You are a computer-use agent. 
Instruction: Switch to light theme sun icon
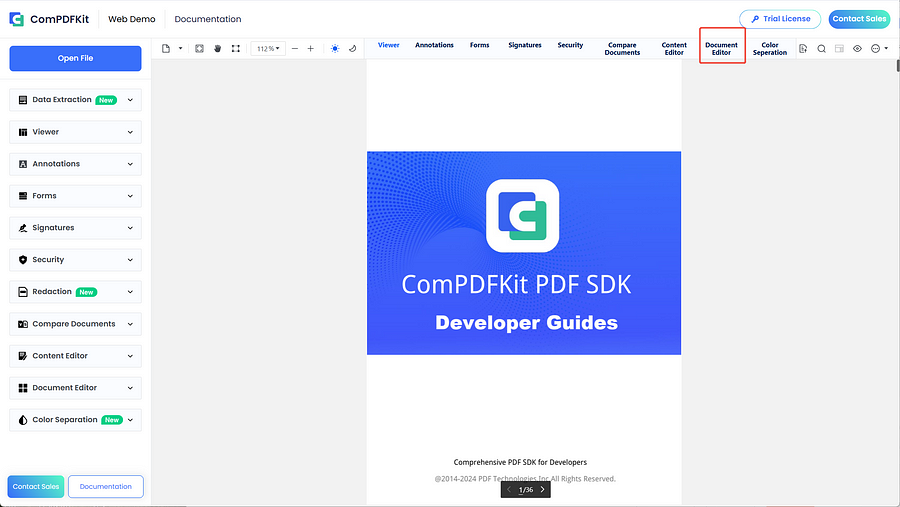335,49
